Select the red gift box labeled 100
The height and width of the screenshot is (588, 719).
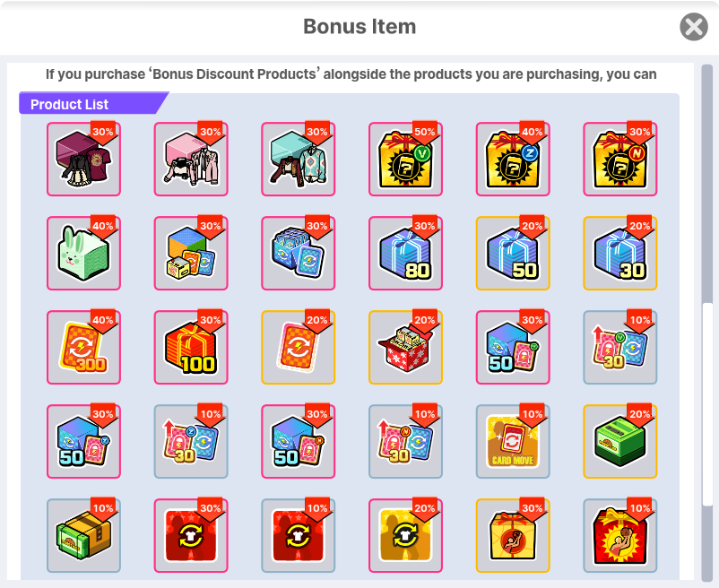(191, 347)
